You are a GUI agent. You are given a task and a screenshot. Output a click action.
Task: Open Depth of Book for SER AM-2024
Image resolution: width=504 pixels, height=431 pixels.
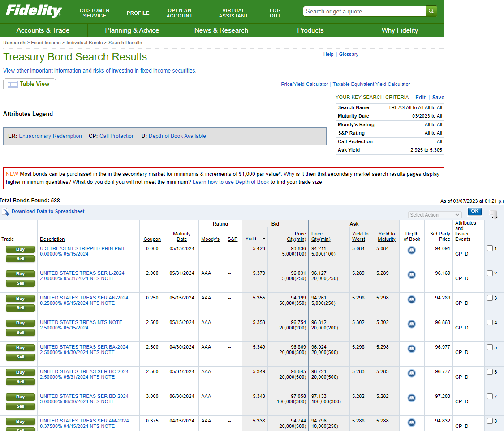pyautogui.click(x=411, y=422)
